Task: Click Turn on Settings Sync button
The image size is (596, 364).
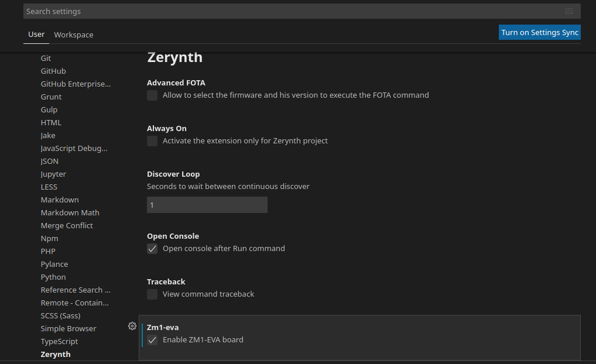Action: coord(539,32)
